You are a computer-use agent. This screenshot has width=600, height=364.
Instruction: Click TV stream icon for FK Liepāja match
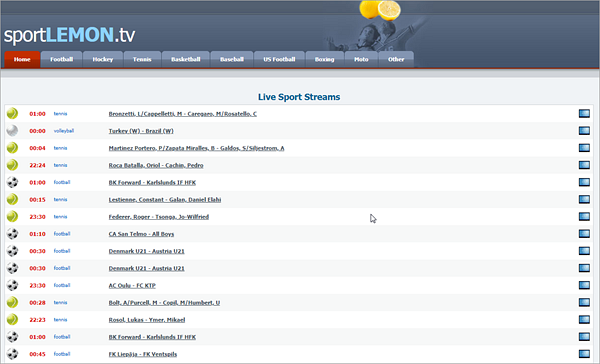coord(584,354)
